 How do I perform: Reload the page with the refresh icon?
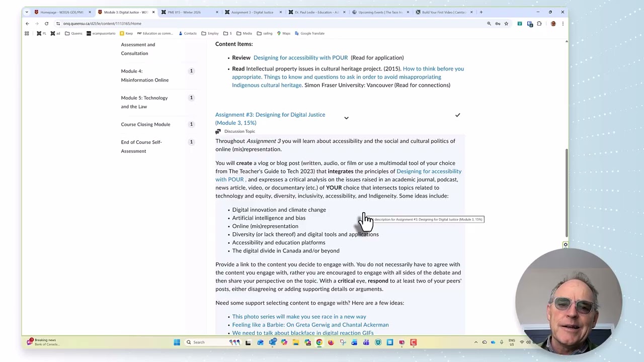[x=46, y=24]
